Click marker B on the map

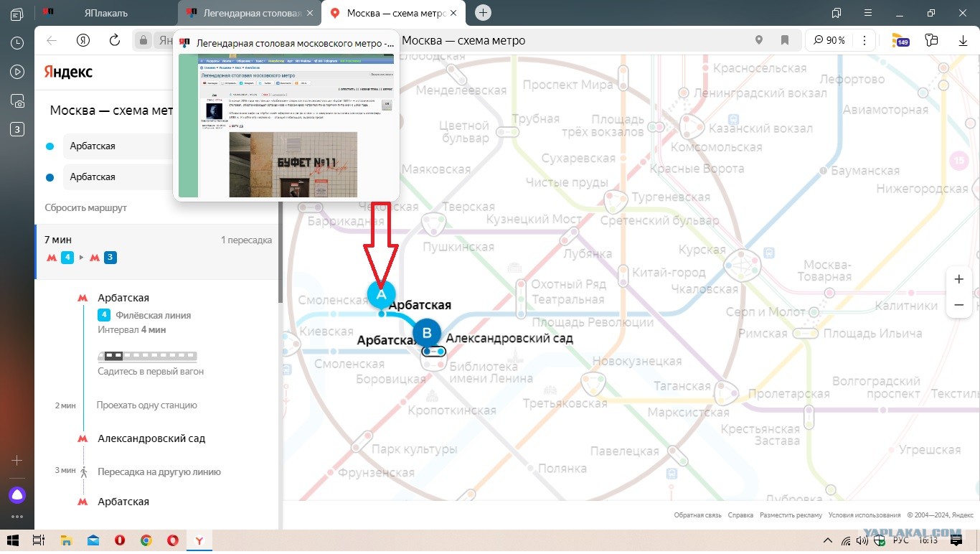tap(427, 332)
